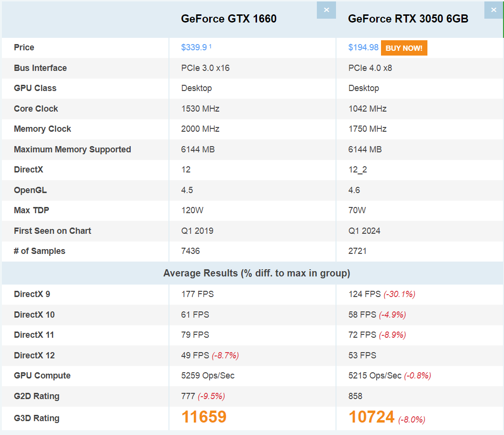Select the Q1 2019 value

coord(197,231)
